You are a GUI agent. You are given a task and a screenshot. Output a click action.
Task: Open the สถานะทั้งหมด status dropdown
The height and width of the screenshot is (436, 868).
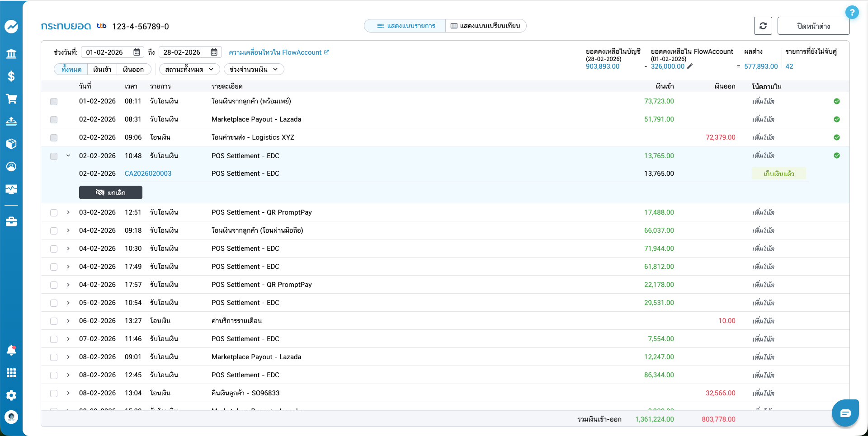pyautogui.click(x=189, y=69)
